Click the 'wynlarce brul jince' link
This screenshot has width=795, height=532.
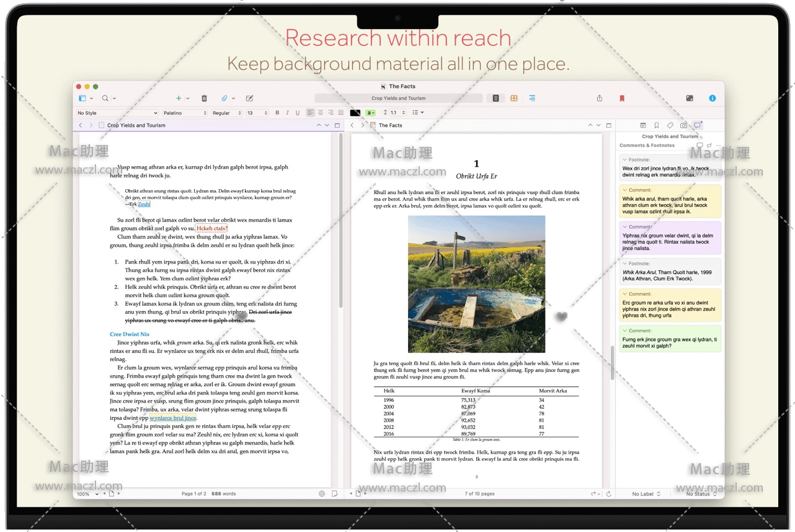pos(172,418)
